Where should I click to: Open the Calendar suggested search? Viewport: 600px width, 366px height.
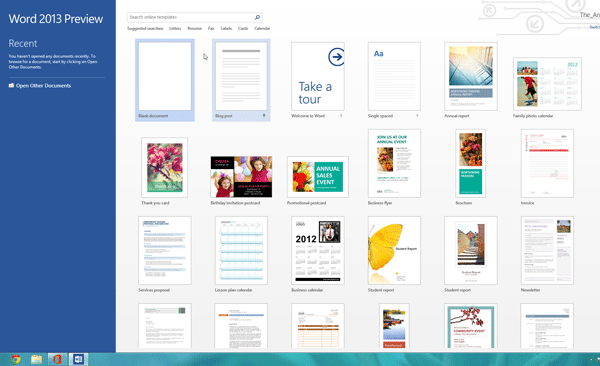(x=262, y=28)
